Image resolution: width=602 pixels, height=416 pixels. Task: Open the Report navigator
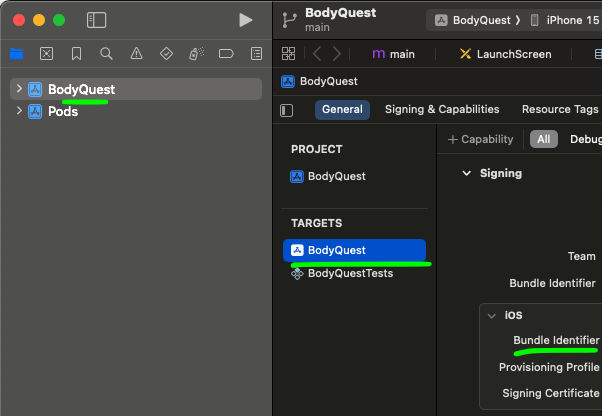pyautogui.click(x=256, y=54)
